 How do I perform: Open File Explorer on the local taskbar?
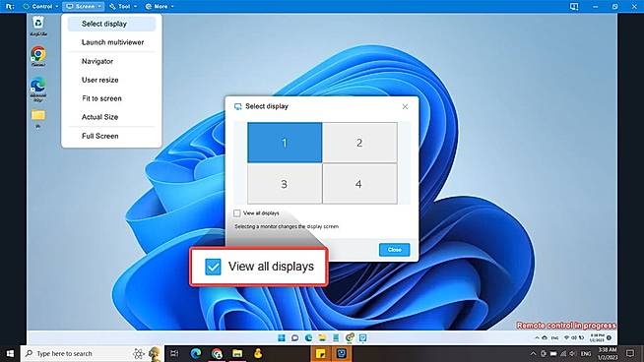pos(237,353)
